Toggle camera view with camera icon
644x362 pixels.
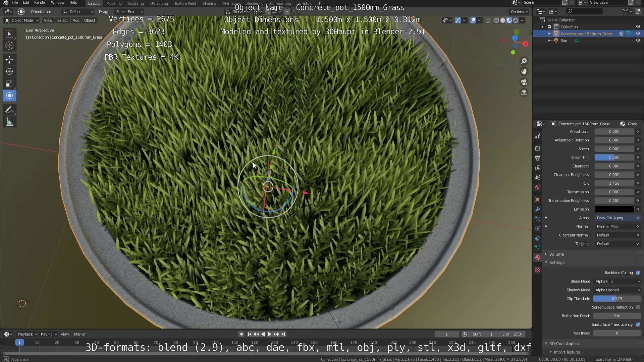click(524, 82)
